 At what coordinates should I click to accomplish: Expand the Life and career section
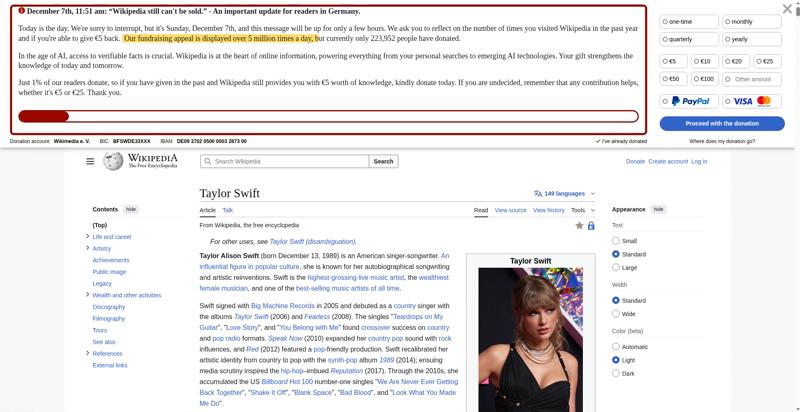click(x=88, y=237)
